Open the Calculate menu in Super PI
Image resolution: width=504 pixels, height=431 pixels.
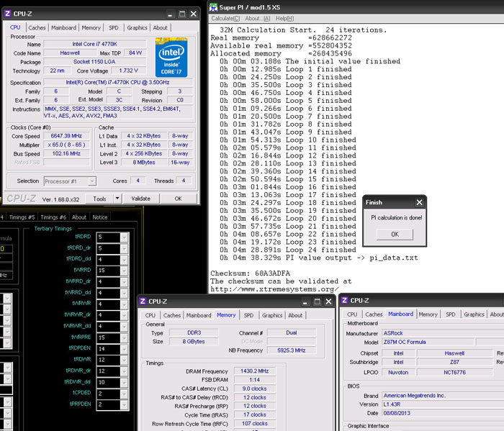[225, 18]
